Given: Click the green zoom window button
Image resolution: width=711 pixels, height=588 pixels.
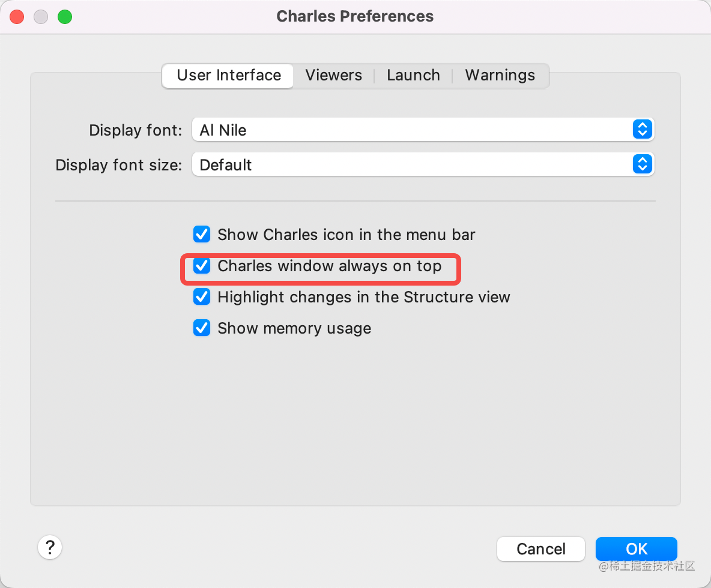Looking at the screenshot, I should coord(65,17).
